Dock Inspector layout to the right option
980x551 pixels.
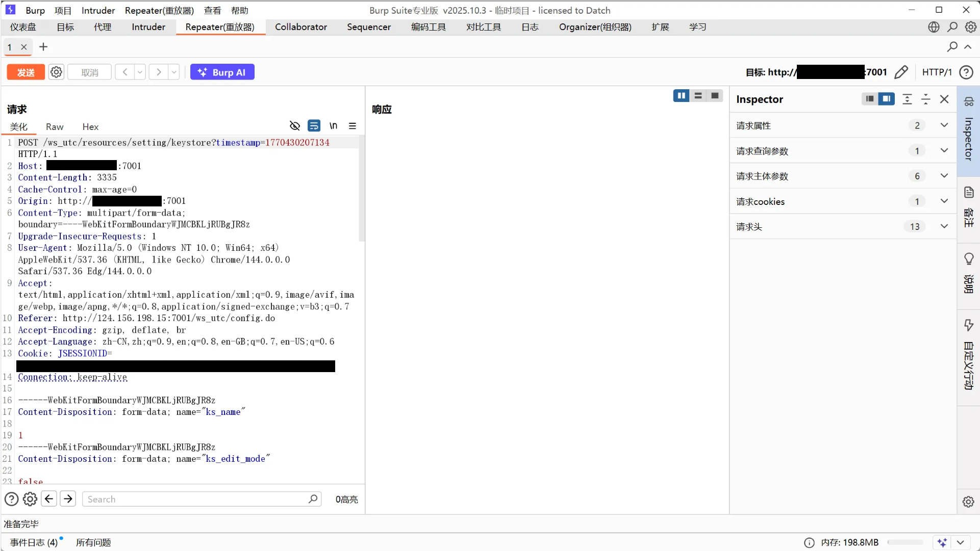[887, 99]
